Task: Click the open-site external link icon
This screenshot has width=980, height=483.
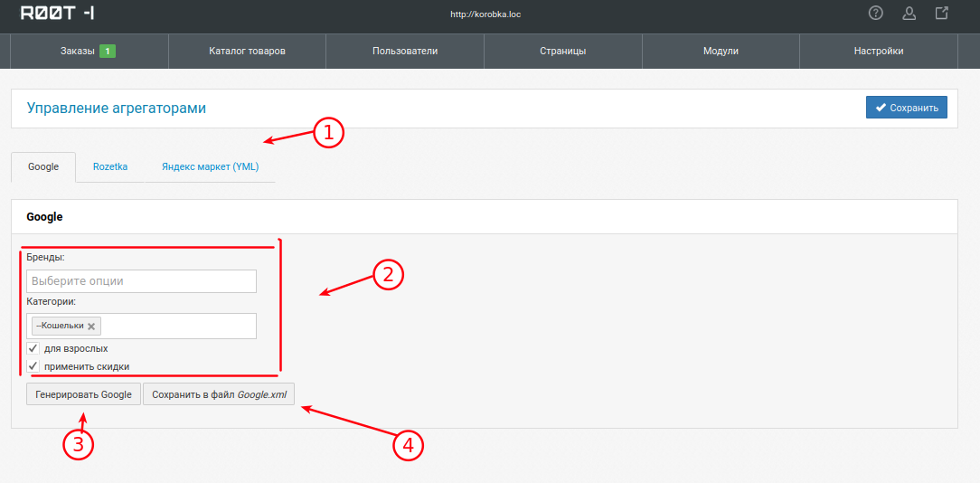Action: pos(941,14)
